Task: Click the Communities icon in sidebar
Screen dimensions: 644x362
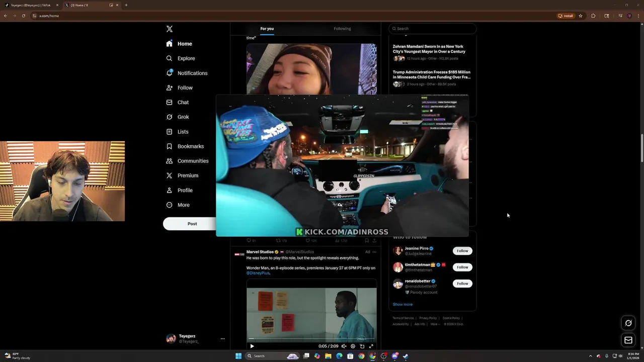Action: pos(169,161)
